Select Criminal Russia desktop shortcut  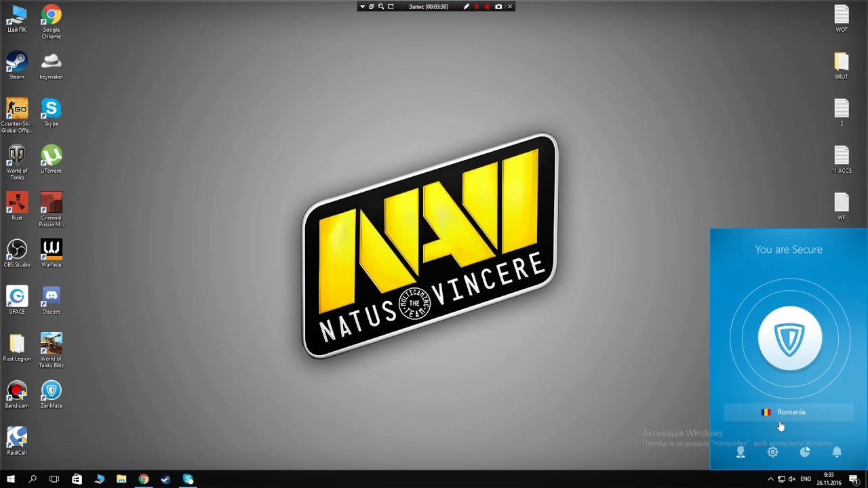coord(51,210)
